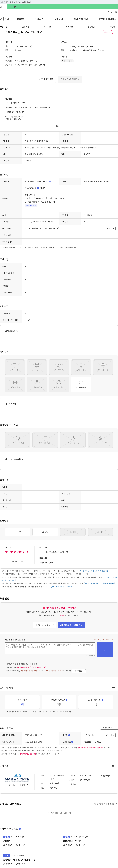Open the 채용정보 menu
The width and height of the screenshot is (118, 868).
click(x=20, y=19)
